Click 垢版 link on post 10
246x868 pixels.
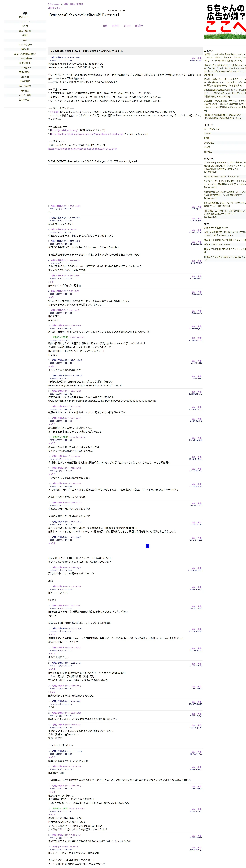(193, 327)
